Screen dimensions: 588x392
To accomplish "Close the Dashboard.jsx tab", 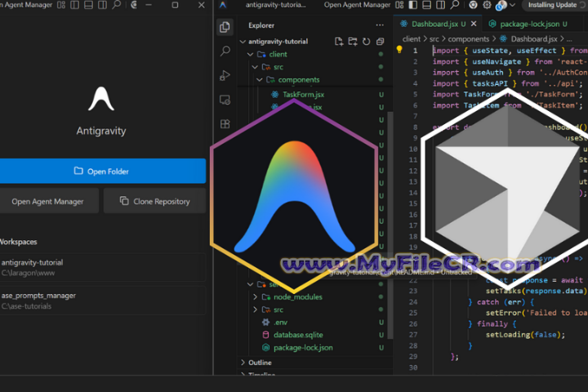I will [x=474, y=24].
